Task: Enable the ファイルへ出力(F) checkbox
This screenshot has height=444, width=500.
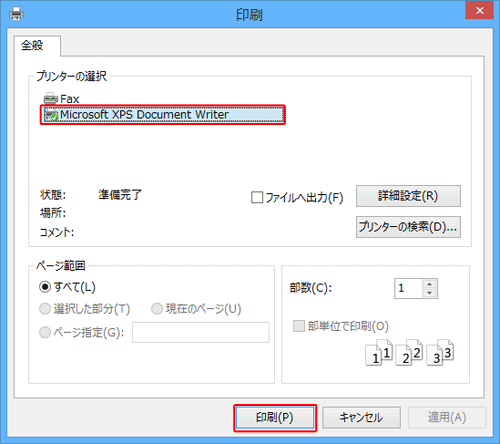Action: pos(257,197)
